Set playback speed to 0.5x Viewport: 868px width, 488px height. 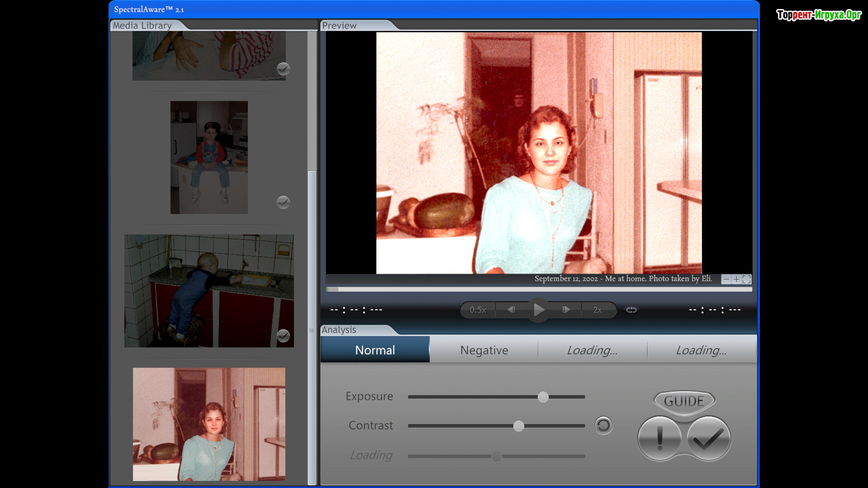click(x=477, y=310)
